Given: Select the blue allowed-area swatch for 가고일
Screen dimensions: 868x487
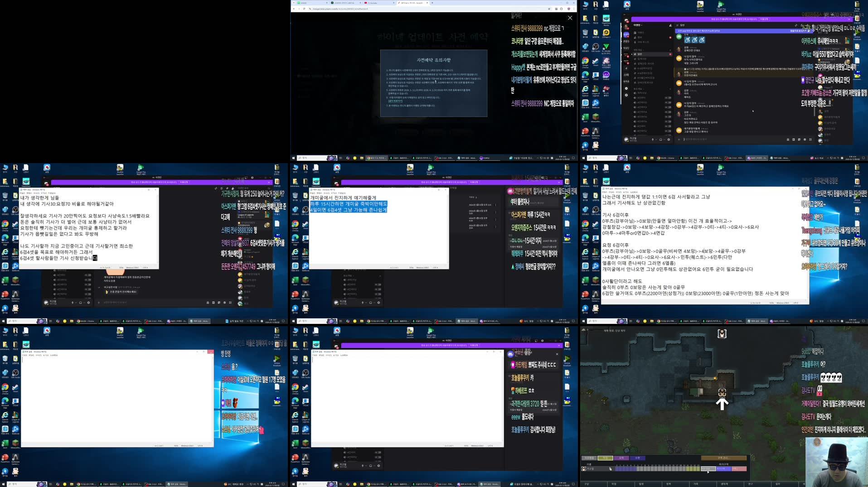Looking at the screenshot, I should pos(723,468).
